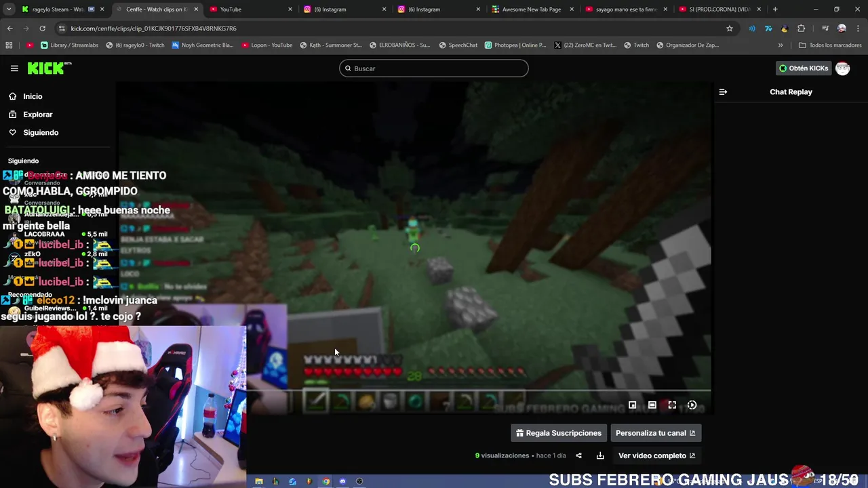This screenshot has width=868, height=488.
Task: Click the Obtén KICKs button
Action: (x=803, y=68)
